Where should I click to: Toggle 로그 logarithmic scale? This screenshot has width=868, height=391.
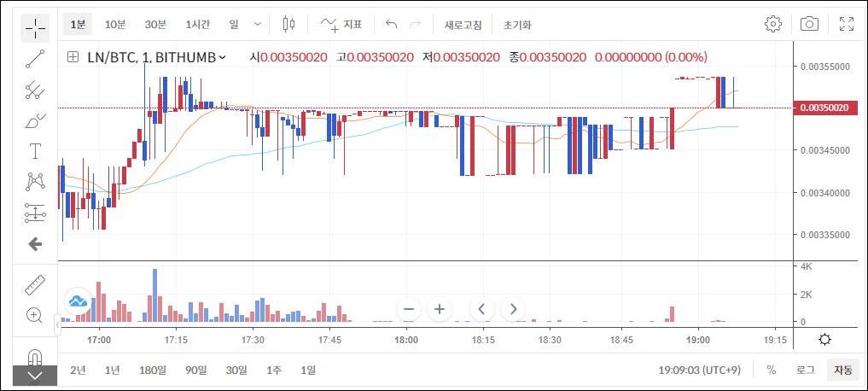tap(805, 370)
